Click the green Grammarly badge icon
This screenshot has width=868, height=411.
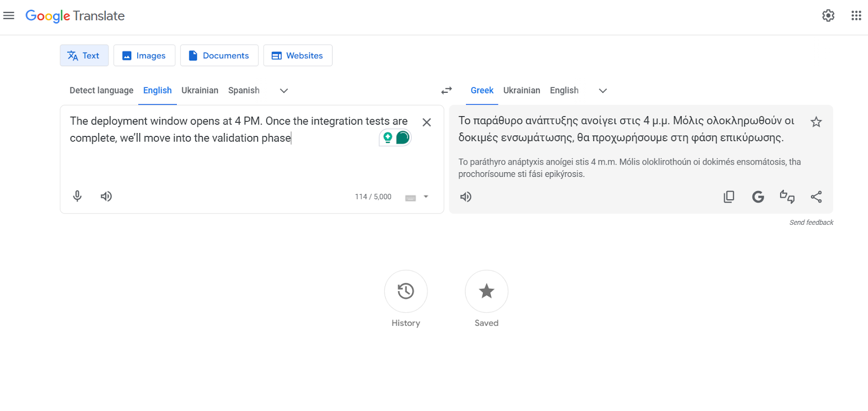click(x=403, y=138)
